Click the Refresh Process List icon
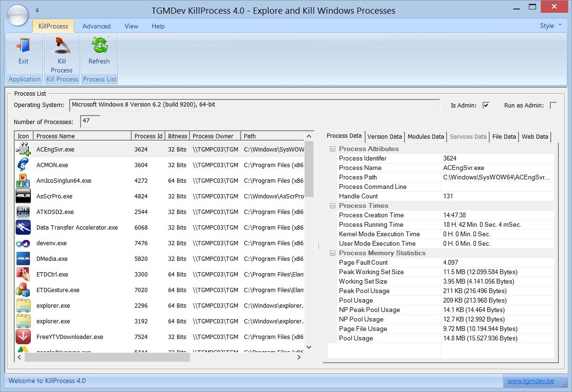 point(99,46)
